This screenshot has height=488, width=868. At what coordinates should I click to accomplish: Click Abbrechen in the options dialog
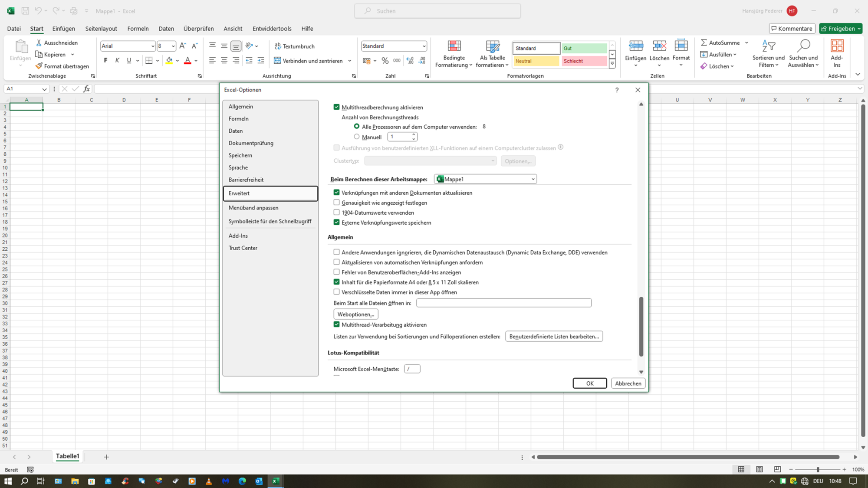(x=628, y=383)
